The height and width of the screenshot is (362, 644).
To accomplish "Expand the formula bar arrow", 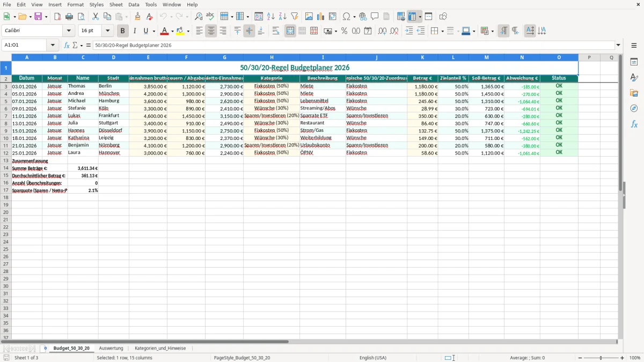I will coord(618,45).
